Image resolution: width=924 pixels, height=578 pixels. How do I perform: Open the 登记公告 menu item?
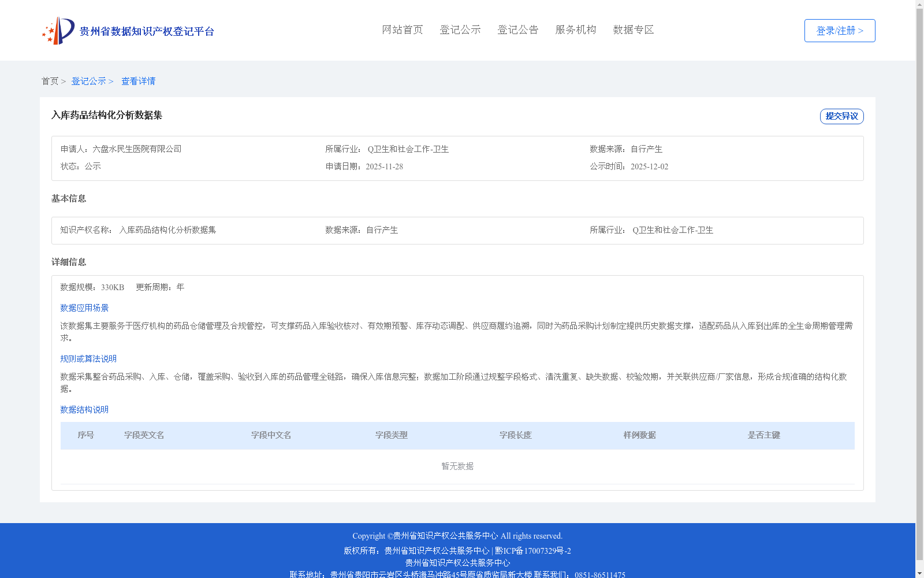click(518, 29)
